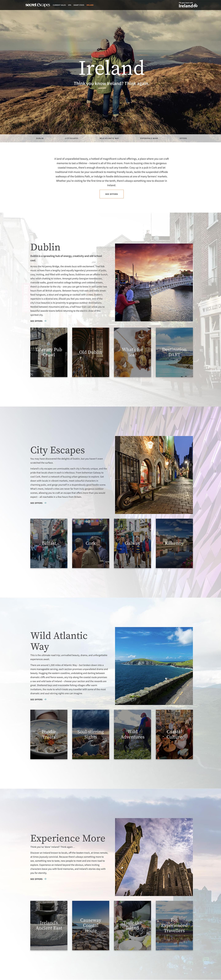Open the Destination DART card
221x980 pixels.
(174, 352)
